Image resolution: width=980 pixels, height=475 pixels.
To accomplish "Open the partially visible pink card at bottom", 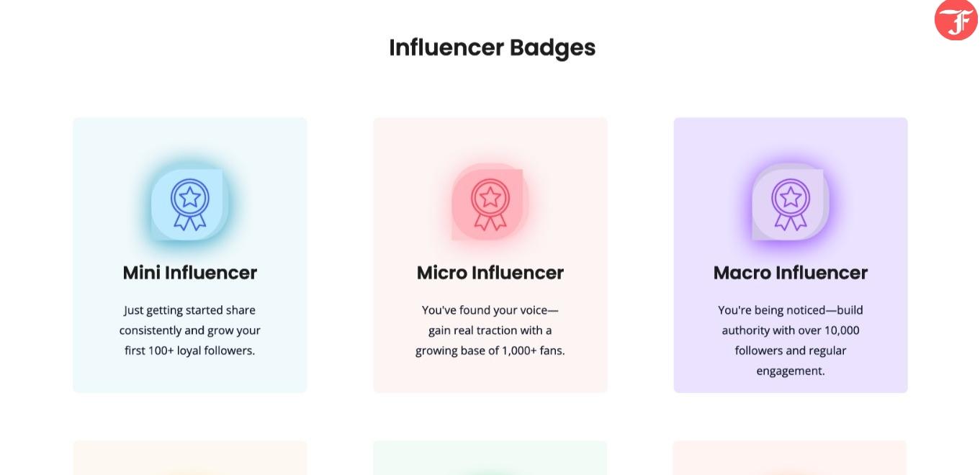I will [x=791, y=458].
